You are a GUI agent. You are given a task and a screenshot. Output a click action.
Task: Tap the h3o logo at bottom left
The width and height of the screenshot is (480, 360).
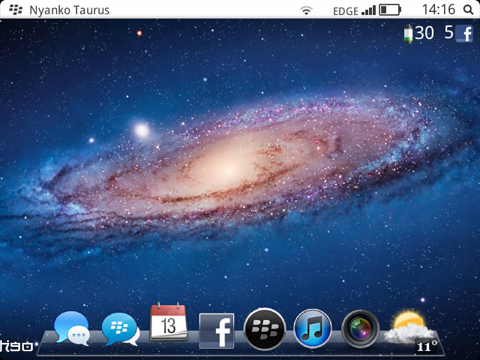coord(18,346)
